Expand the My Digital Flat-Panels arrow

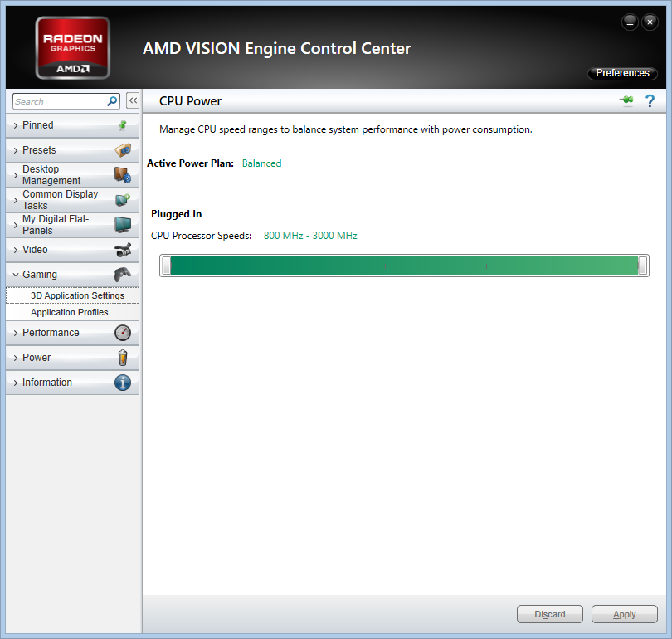[x=16, y=225]
